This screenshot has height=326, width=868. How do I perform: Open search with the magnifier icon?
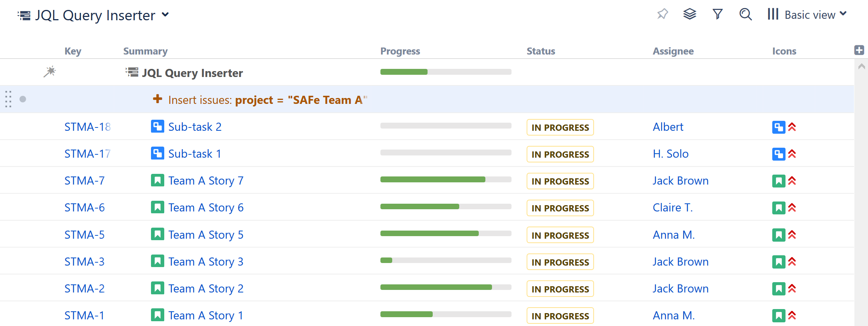[745, 15]
